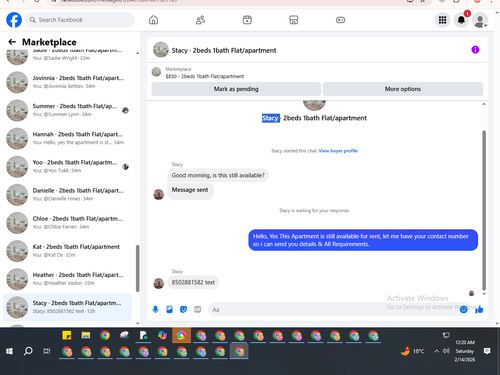Screen dimensions: 500x375
Task: Click the listing thumbnail in chat header
Action: pyautogui.click(x=161, y=50)
